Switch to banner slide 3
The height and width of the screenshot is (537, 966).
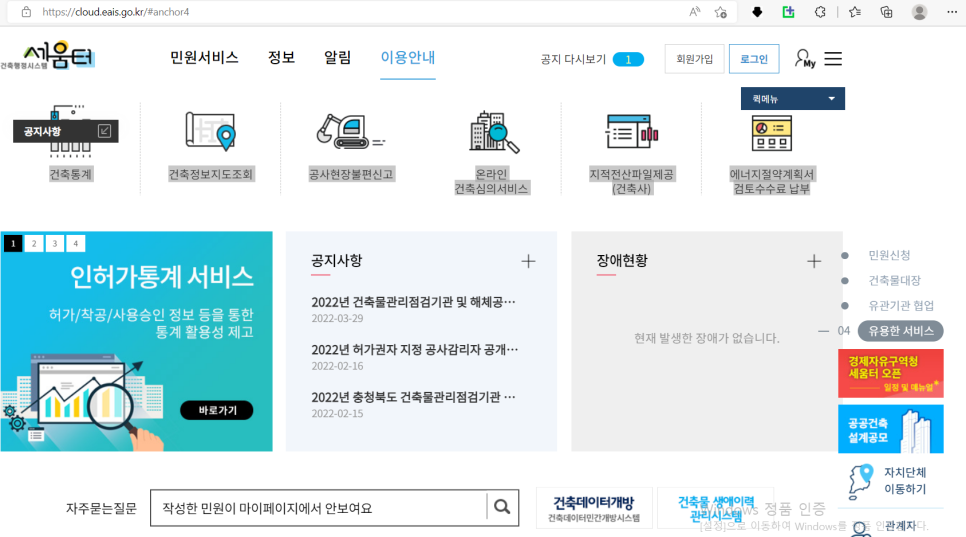pos(55,243)
